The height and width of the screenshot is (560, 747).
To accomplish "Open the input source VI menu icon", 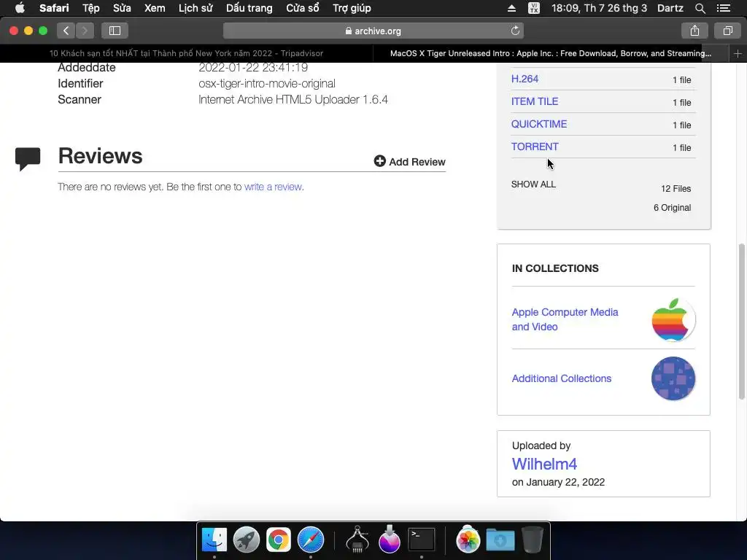I will (534, 8).
